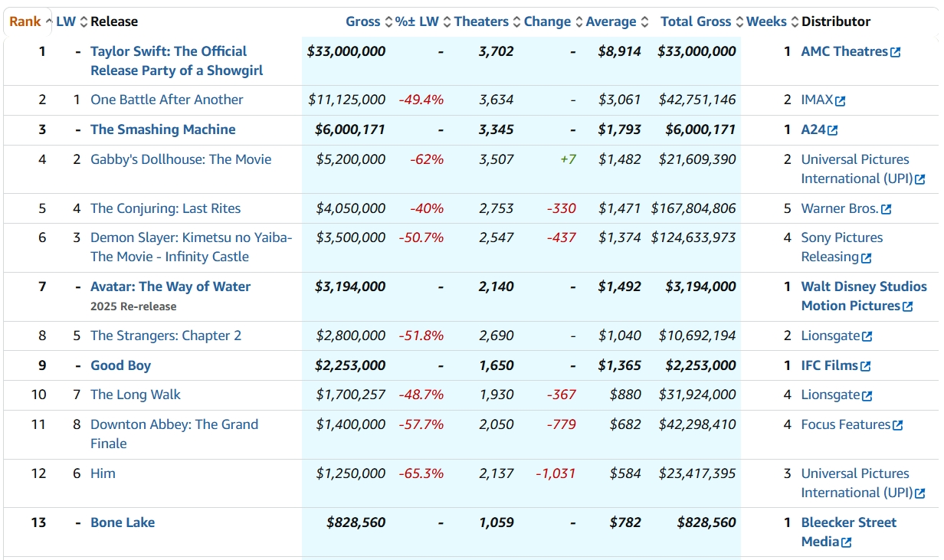This screenshot has height=560, width=944.
Task: Click external link icon after Bleecker Street Media
Action: (x=846, y=542)
